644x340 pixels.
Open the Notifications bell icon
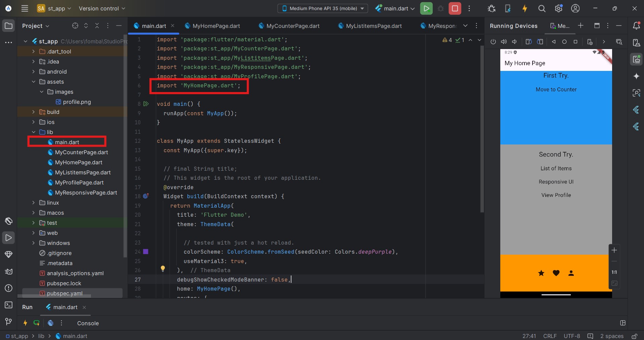pyautogui.click(x=636, y=26)
